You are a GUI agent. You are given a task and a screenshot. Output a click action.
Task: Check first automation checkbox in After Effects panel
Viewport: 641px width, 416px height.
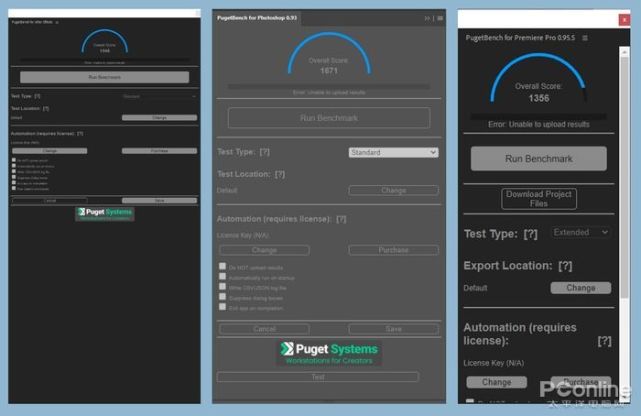14,160
